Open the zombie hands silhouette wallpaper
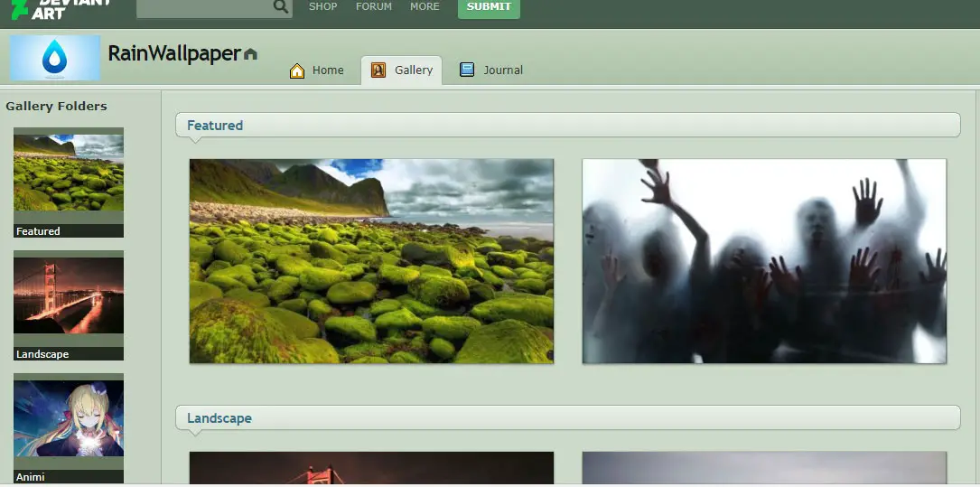 tap(764, 261)
